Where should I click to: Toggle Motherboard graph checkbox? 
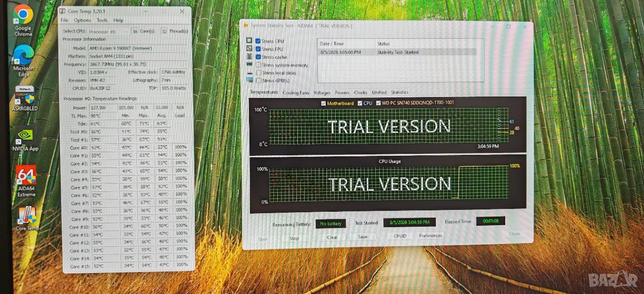324,103
